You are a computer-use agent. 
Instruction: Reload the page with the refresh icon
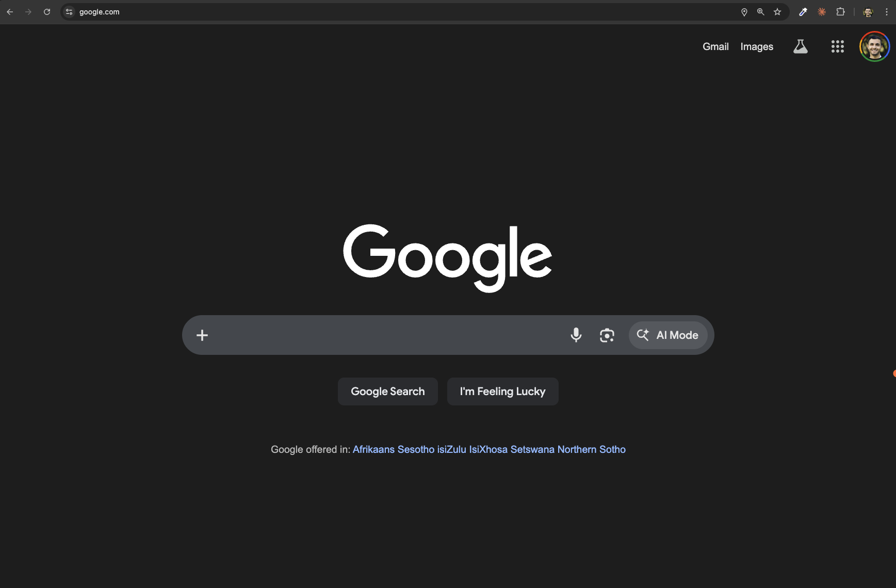tap(47, 12)
